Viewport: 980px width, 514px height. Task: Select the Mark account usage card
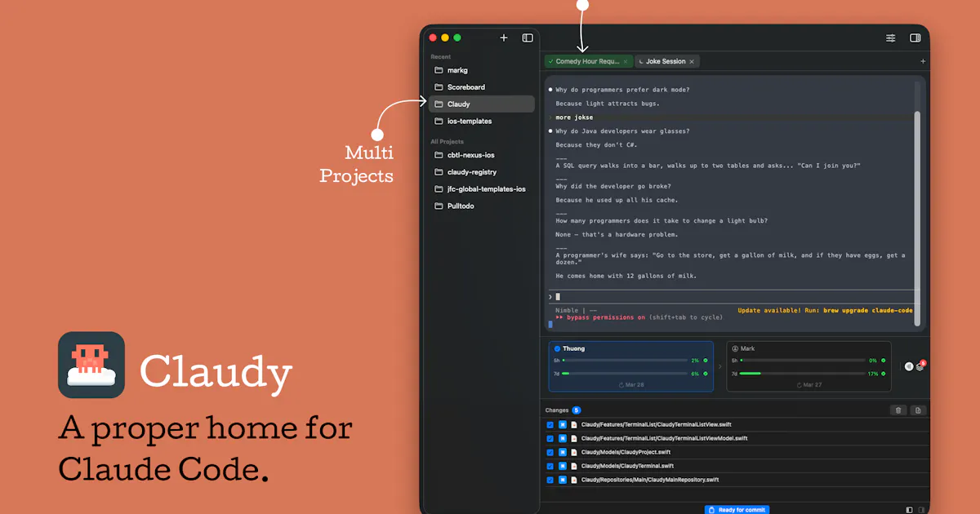pyautogui.click(x=808, y=366)
